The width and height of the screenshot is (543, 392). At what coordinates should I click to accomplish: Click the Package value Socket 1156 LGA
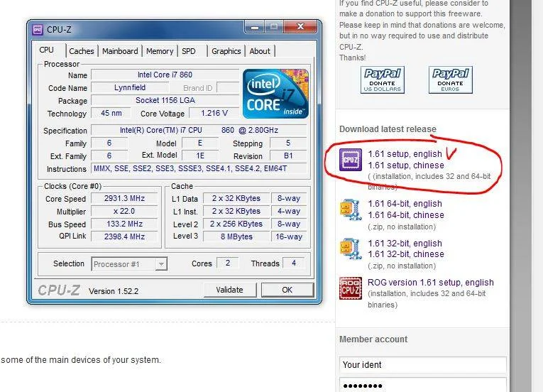[165, 101]
